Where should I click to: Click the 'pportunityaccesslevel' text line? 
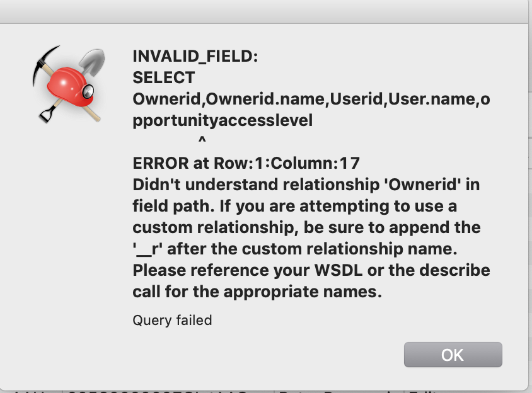pyautogui.click(x=223, y=121)
